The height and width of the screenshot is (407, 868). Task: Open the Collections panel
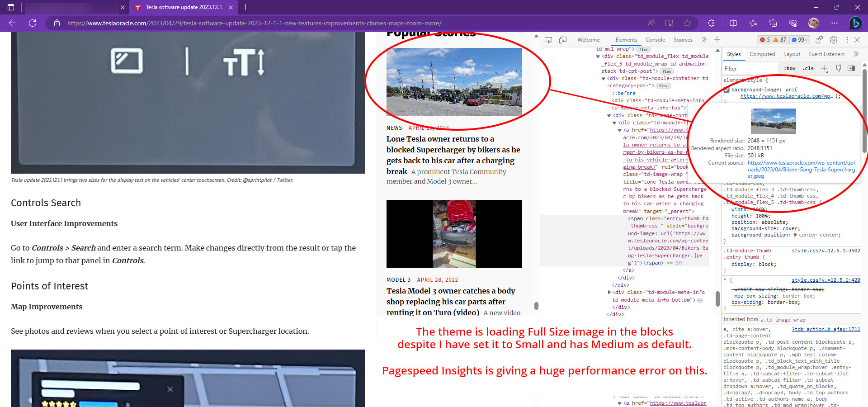click(773, 23)
